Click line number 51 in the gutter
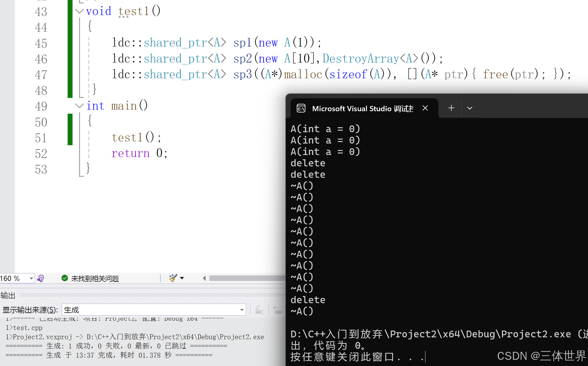588x366 pixels. tap(41, 138)
